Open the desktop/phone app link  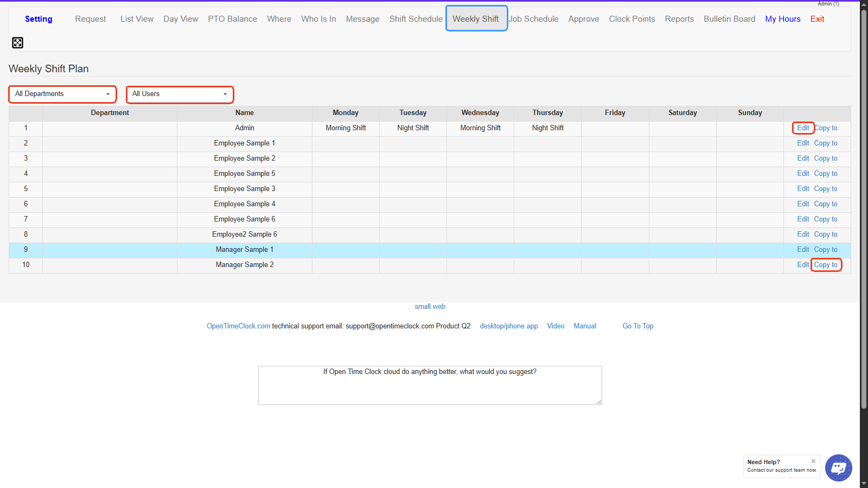click(x=508, y=326)
